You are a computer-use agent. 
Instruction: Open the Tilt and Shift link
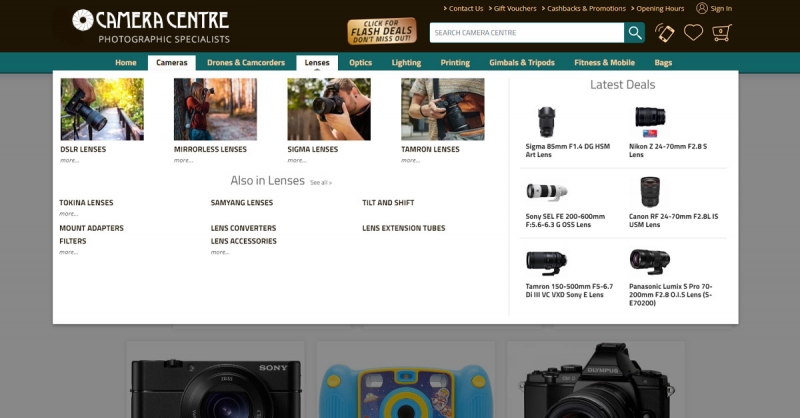pos(388,203)
